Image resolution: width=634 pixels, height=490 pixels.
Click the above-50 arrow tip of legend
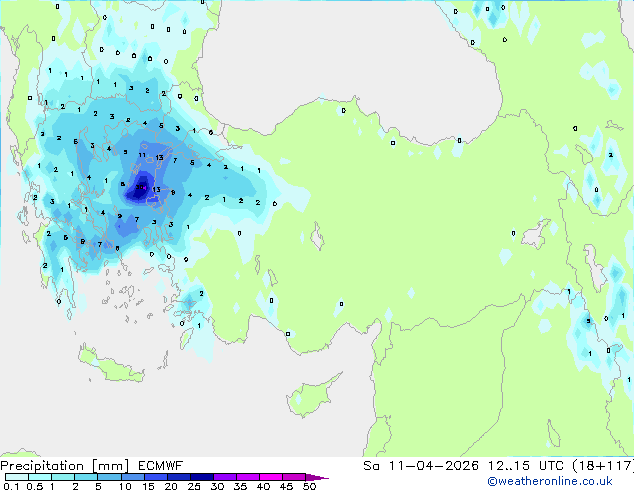[x=317, y=477]
